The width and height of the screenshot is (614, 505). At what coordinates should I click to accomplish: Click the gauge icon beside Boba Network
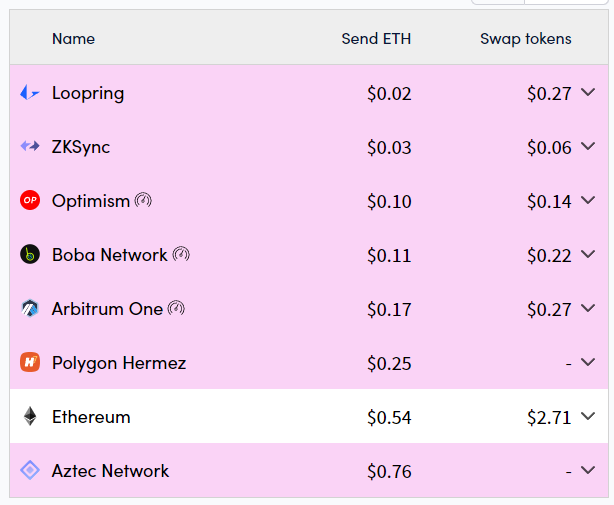[x=181, y=254]
